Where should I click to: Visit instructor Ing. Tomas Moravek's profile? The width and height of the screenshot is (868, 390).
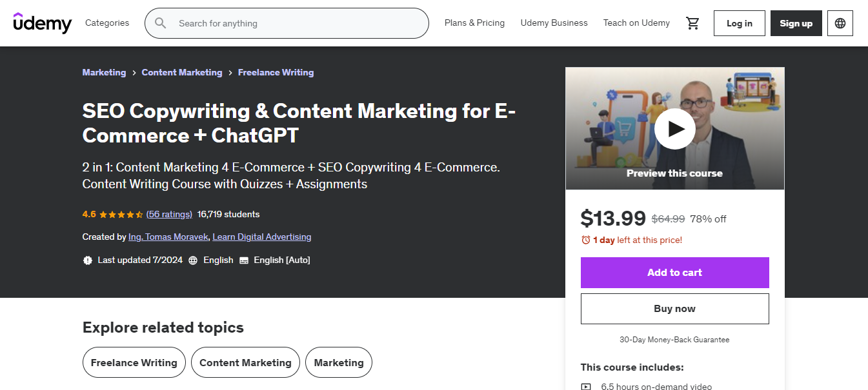pyautogui.click(x=168, y=237)
